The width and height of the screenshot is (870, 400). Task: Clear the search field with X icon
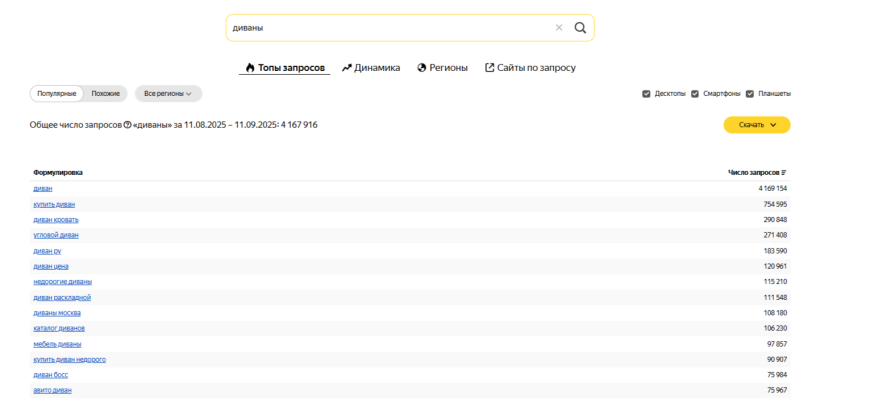(559, 28)
